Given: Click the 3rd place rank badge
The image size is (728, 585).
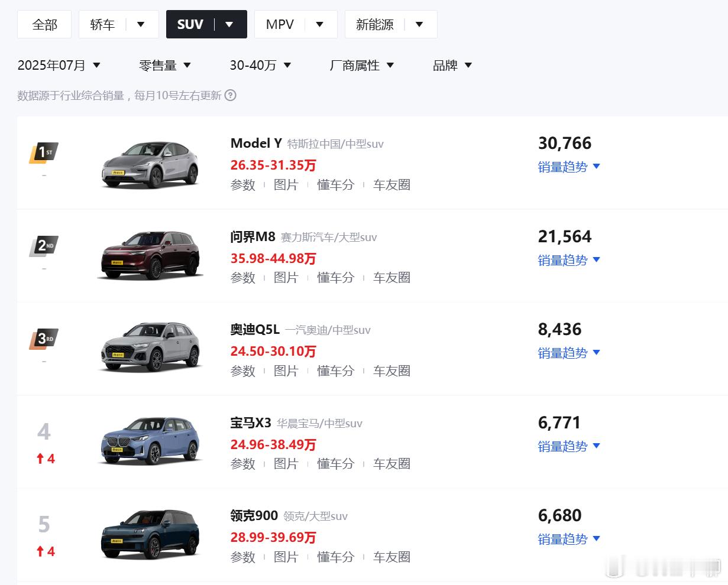Looking at the screenshot, I should (x=44, y=339).
